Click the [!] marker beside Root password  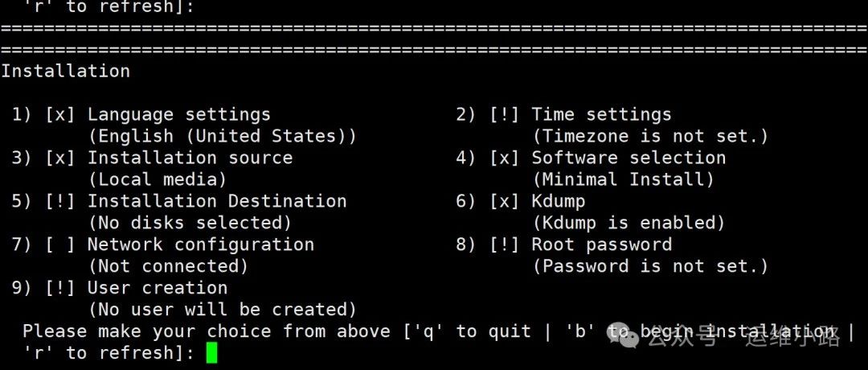tap(504, 245)
